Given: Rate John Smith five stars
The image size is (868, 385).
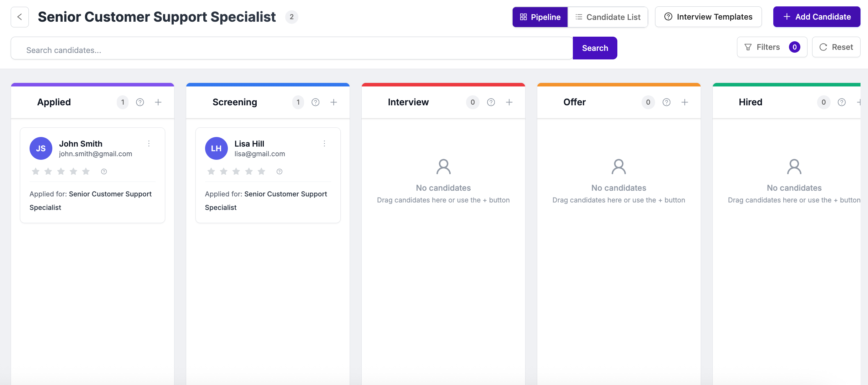Looking at the screenshot, I should [x=86, y=171].
